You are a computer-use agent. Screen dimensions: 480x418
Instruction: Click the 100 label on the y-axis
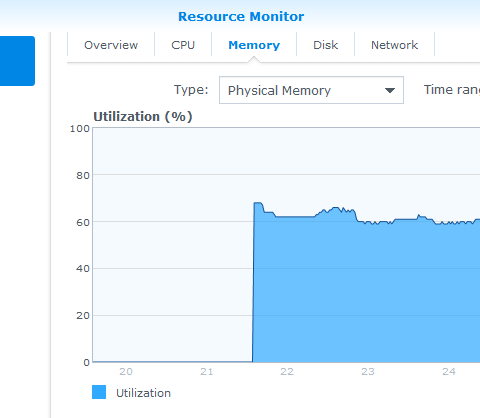tap(80, 129)
